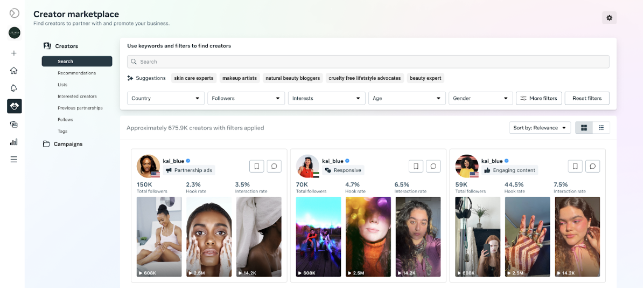Bookmark the creator with 150K followers

pyautogui.click(x=257, y=166)
